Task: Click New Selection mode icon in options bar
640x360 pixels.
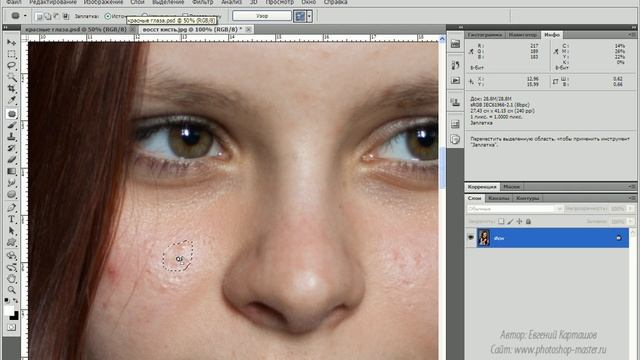Action: coord(39,16)
